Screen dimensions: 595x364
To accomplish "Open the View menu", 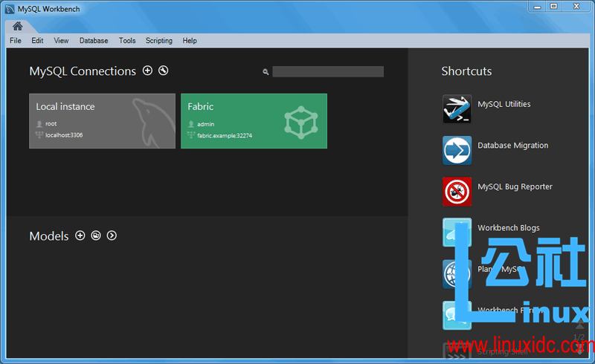I will click(x=61, y=41).
